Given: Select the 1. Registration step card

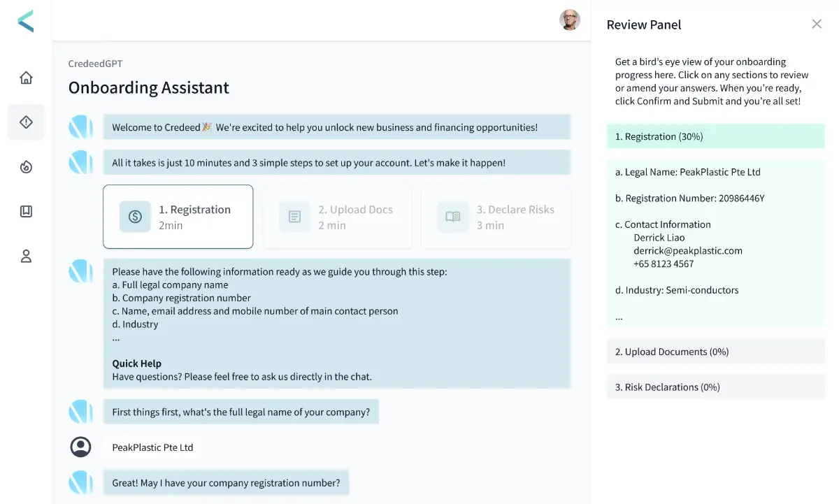Looking at the screenshot, I should tap(178, 217).
